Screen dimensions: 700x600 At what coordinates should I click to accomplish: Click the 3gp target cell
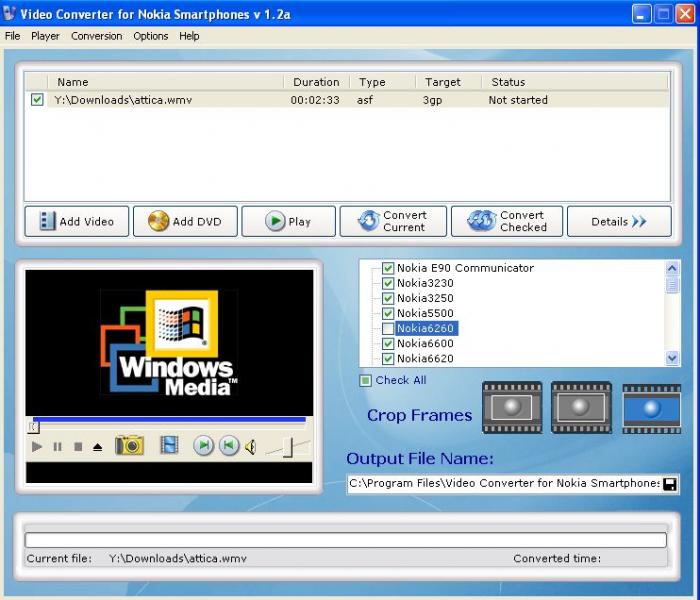[432, 100]
